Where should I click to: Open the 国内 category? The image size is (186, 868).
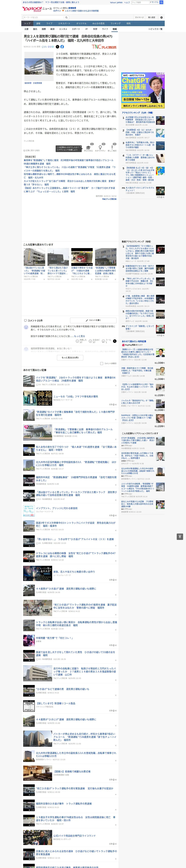pyautogui.click(x=35, y=29)
